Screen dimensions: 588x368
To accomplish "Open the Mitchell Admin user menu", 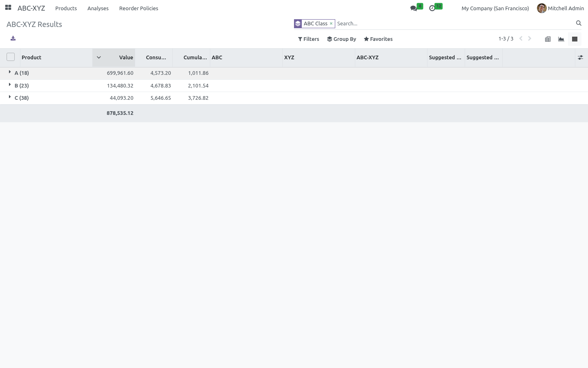I will [x=561, y=8].
